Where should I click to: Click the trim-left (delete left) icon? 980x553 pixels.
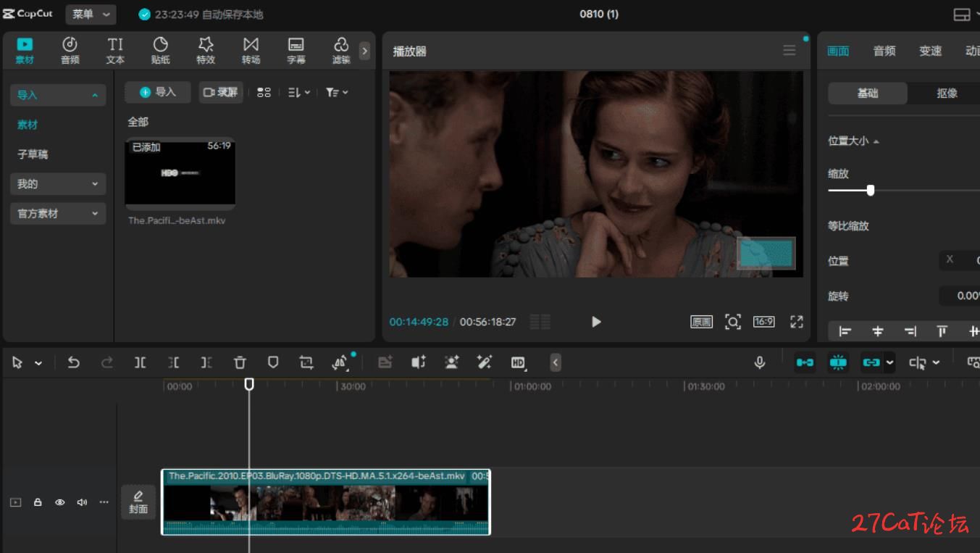click(x=174, y=362)
